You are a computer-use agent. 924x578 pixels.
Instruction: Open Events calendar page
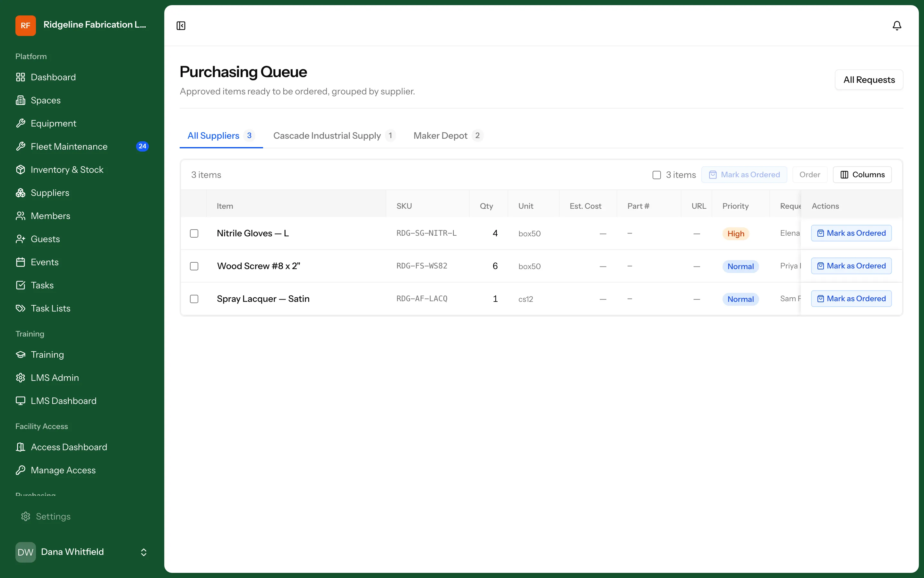[82, 262]
